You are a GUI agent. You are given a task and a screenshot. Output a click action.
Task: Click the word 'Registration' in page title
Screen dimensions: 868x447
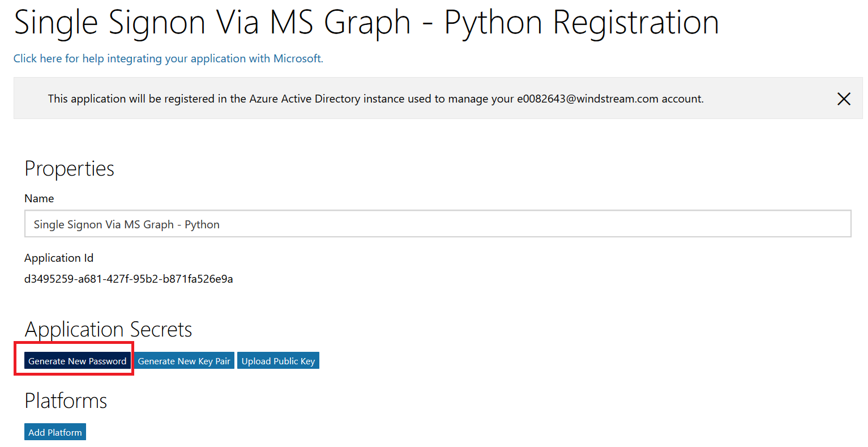[x=635, y=23]
